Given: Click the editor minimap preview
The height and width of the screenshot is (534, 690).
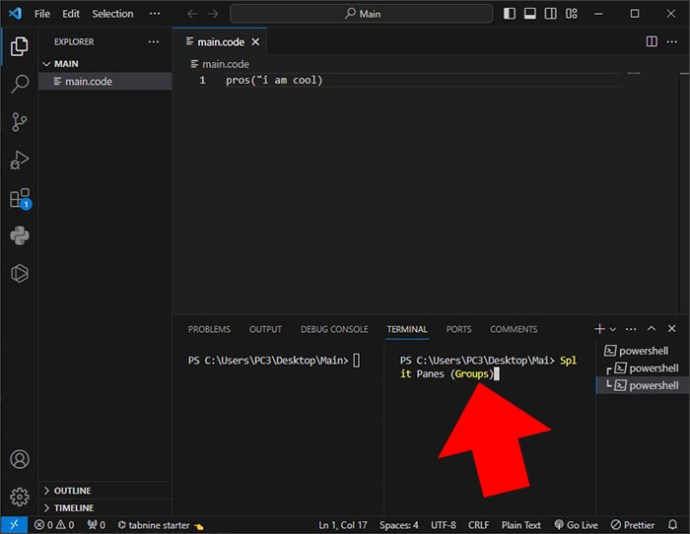Looking at the screenshot, I should (633, 73).
